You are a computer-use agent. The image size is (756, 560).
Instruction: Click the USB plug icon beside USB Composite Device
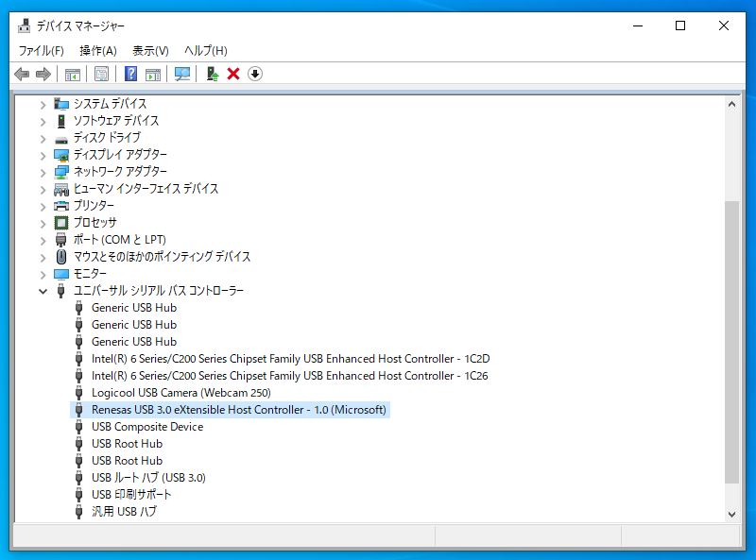tap(79, 427)
